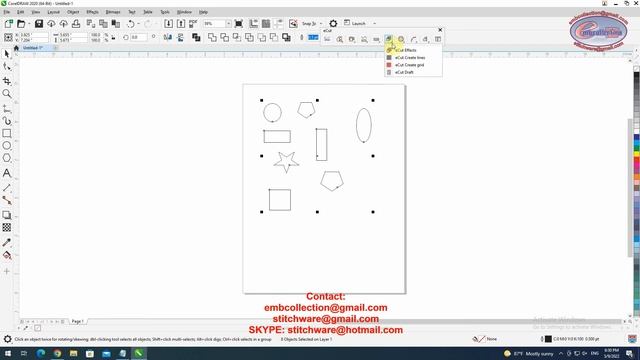The width and height of the screenshot is (640, 360).
Task: Select the Shape edit tool
Action: [x=7, y=67]
